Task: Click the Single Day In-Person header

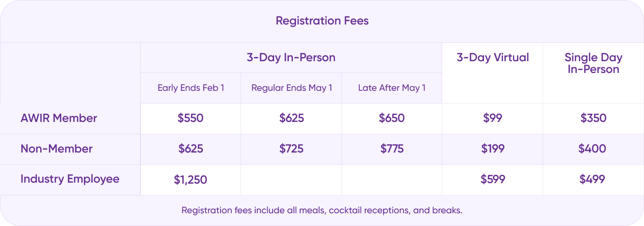Action: (x=593, y=63)
